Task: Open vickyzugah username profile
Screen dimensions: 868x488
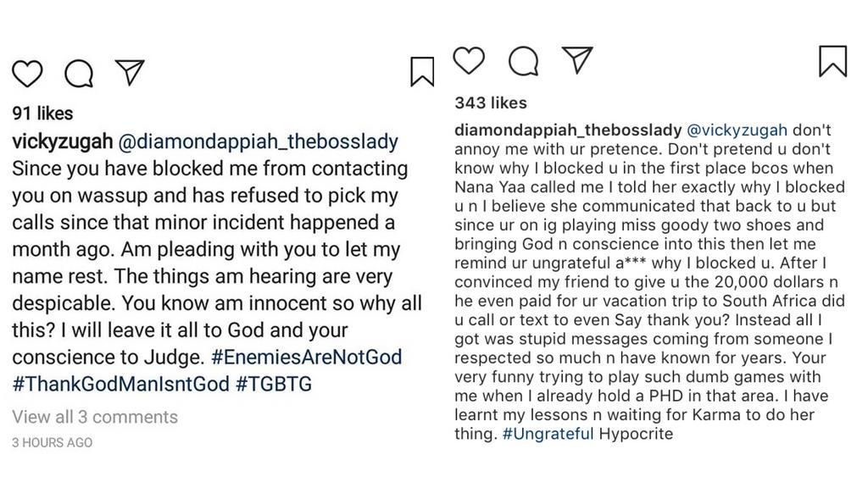Action: 59,141
